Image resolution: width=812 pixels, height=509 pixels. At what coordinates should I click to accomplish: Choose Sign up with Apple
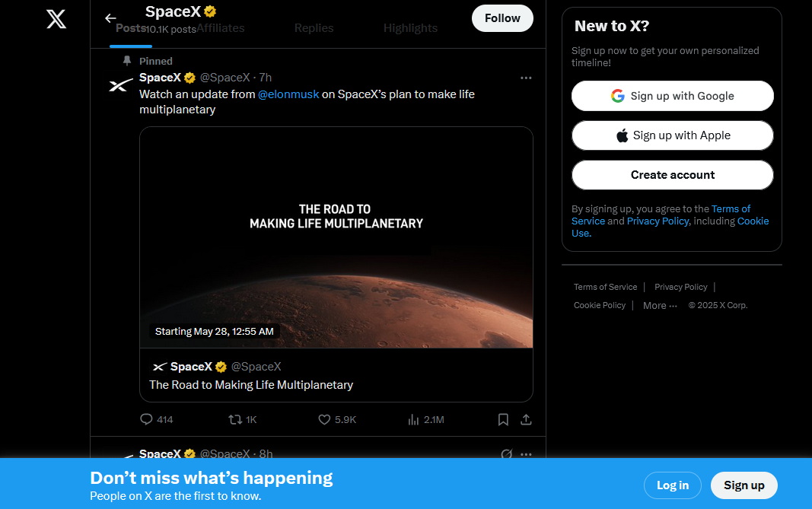672,135
